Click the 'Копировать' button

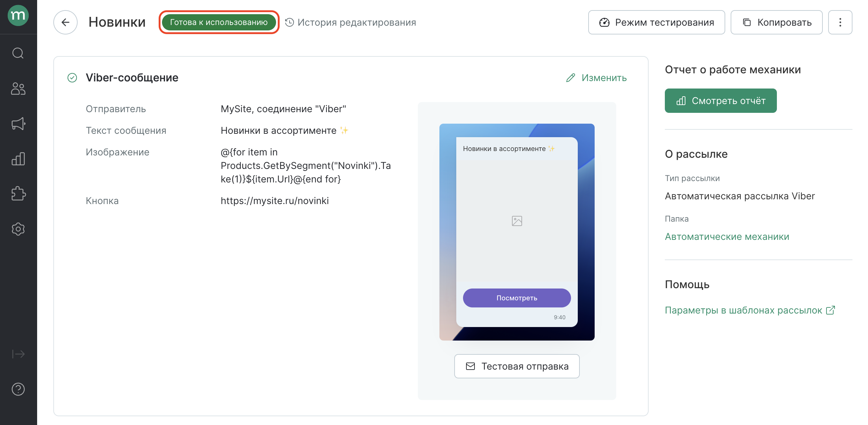tap(776, 22)
